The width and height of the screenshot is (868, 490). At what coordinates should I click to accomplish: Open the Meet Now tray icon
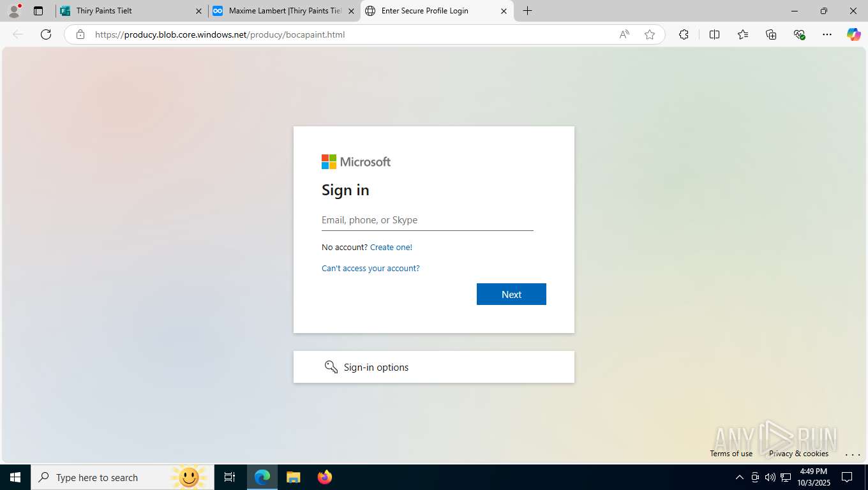pos(755,477)
